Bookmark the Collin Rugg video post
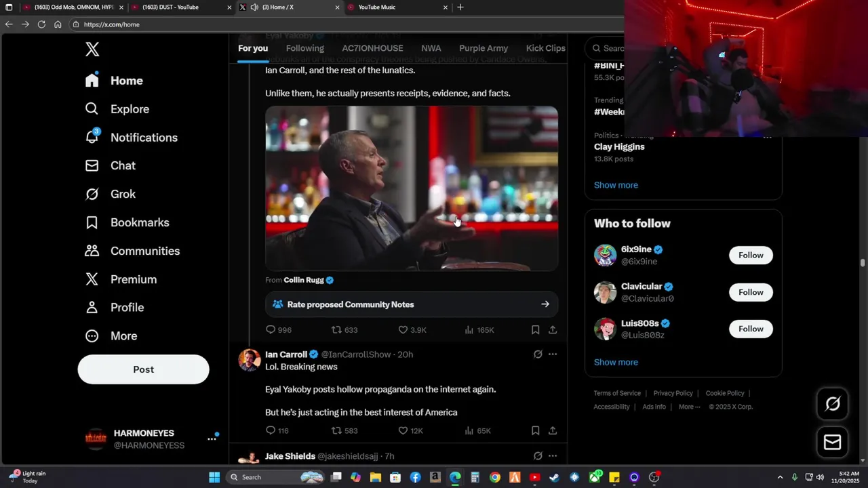868x488 pixels. [x=535, y=330]
